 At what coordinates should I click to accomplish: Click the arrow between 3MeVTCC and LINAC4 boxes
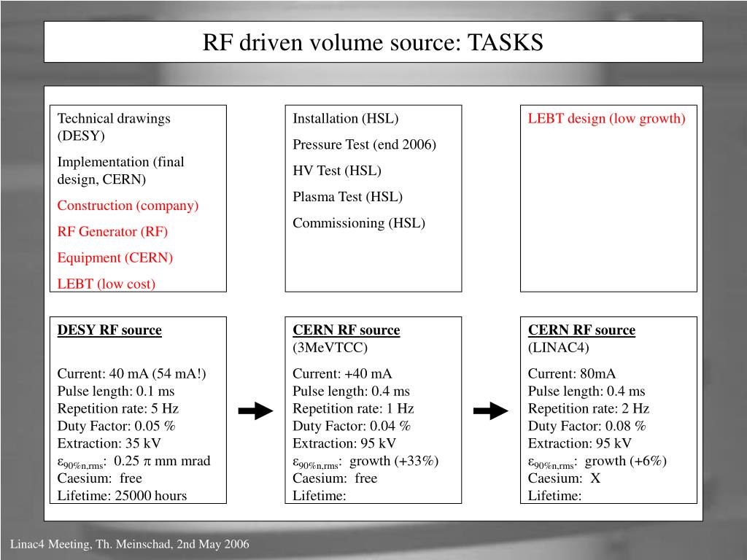point(491,411)
